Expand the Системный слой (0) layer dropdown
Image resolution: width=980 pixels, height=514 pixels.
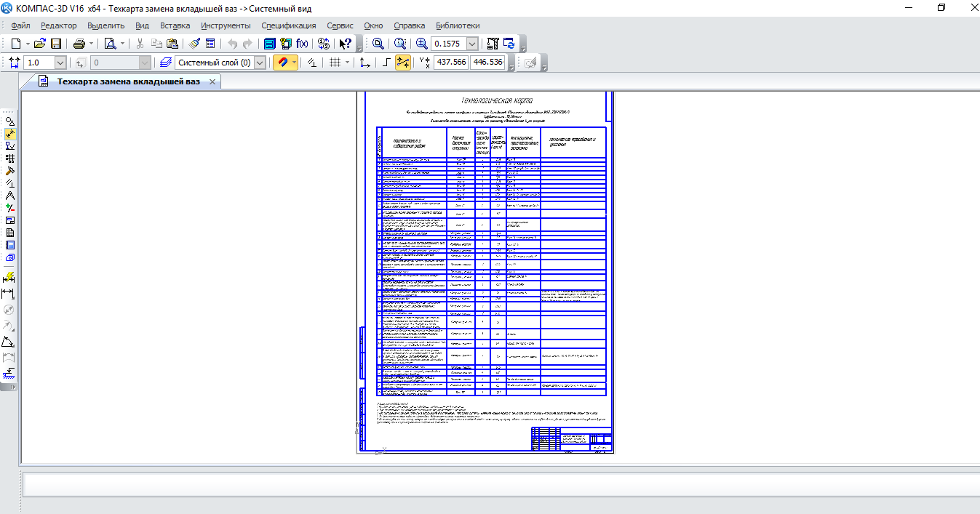(260, 63)
